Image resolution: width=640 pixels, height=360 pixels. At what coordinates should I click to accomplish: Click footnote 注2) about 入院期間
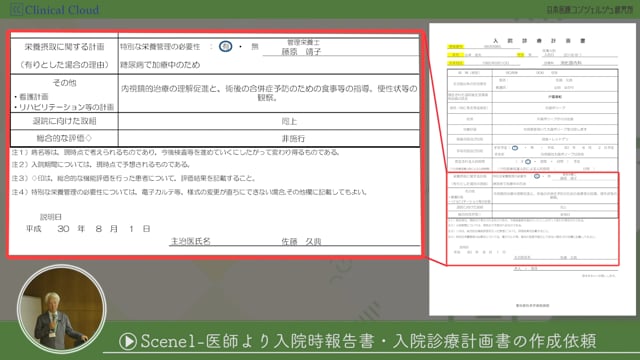tap(101, 164)
